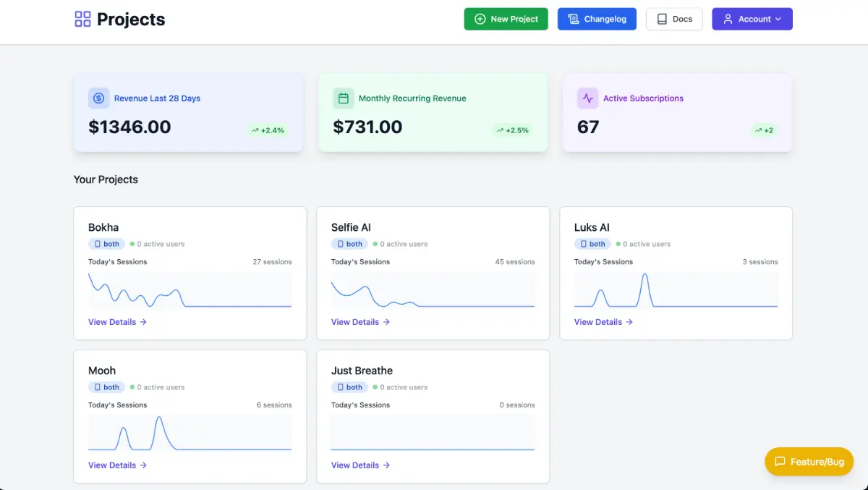Image resolution: width=868 pixels, height=490 pixels.
Task: Click the Just Breathe sessions chart
Action: (433, 434)
